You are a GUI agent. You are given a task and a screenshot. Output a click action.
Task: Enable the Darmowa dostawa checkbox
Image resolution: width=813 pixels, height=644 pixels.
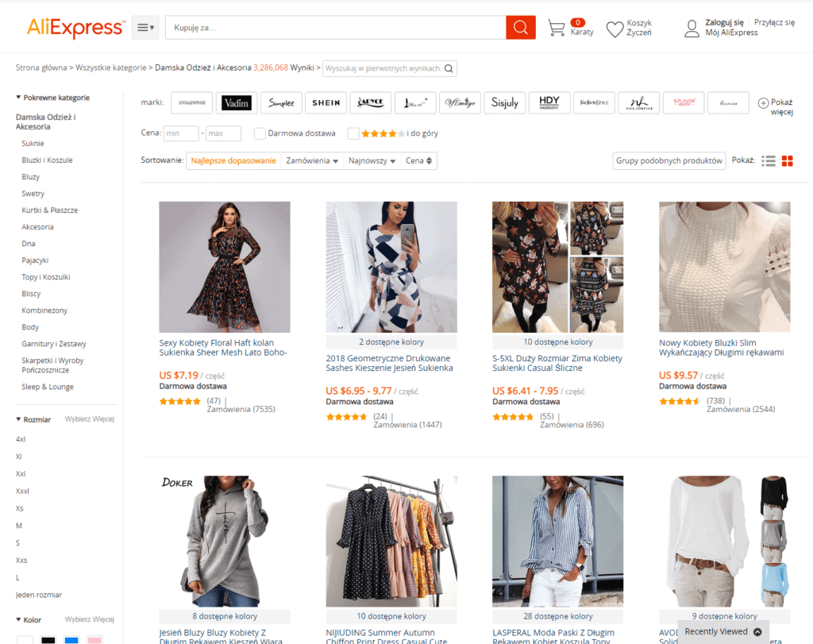(260, 133)
